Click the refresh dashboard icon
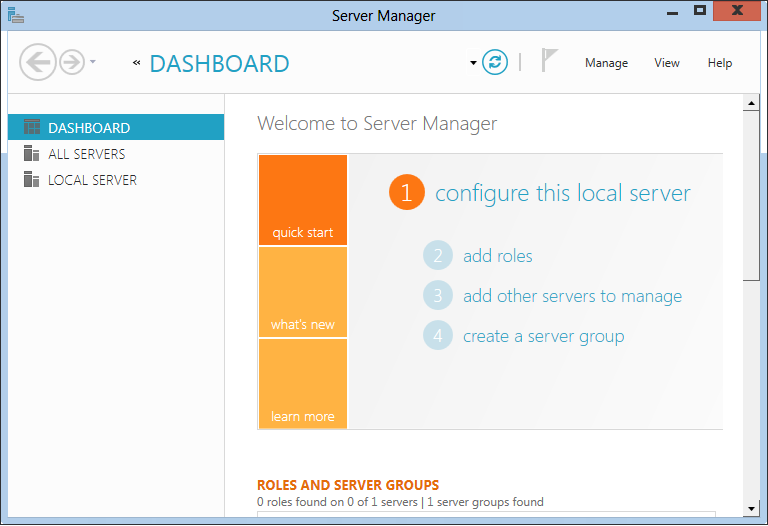 pos(495,62)
